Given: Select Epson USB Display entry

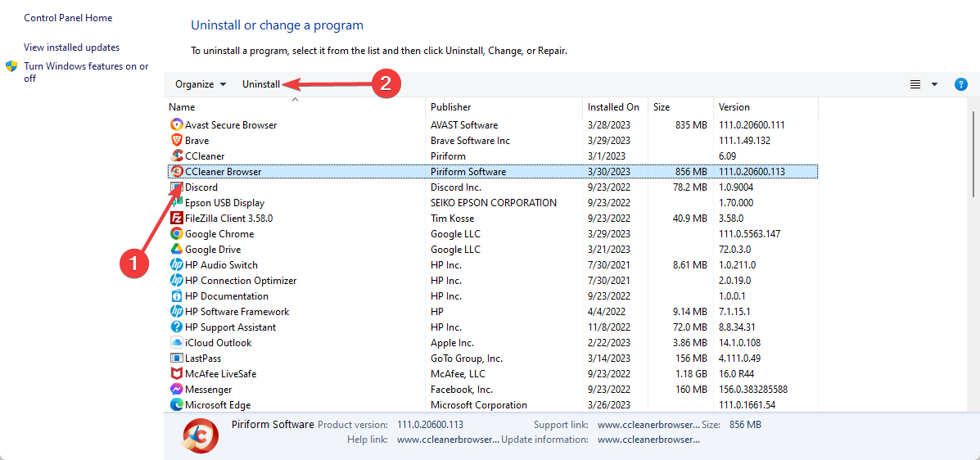Looking at the screenshot, I should coord(224,202).
